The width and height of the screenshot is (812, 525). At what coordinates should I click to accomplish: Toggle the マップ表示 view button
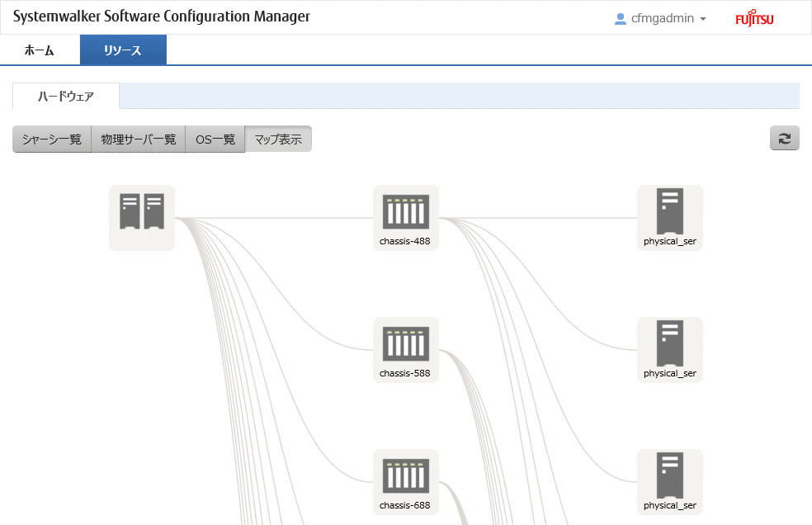(x=278, y=139)
